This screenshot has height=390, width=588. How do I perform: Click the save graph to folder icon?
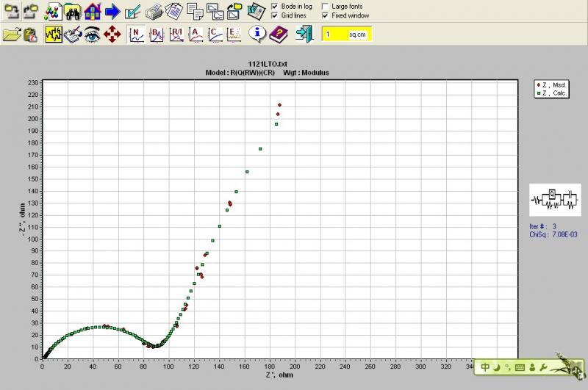[234, 12]
